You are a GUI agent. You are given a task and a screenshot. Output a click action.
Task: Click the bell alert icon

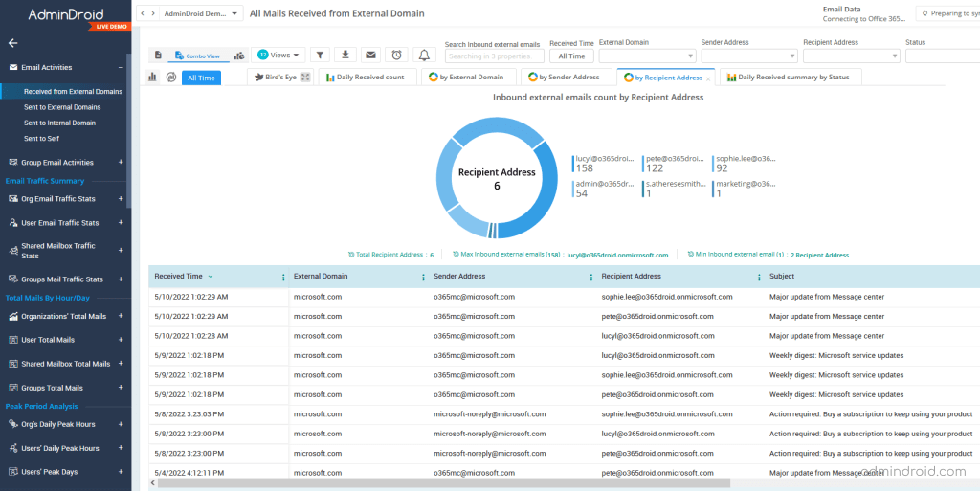(424, 56)
